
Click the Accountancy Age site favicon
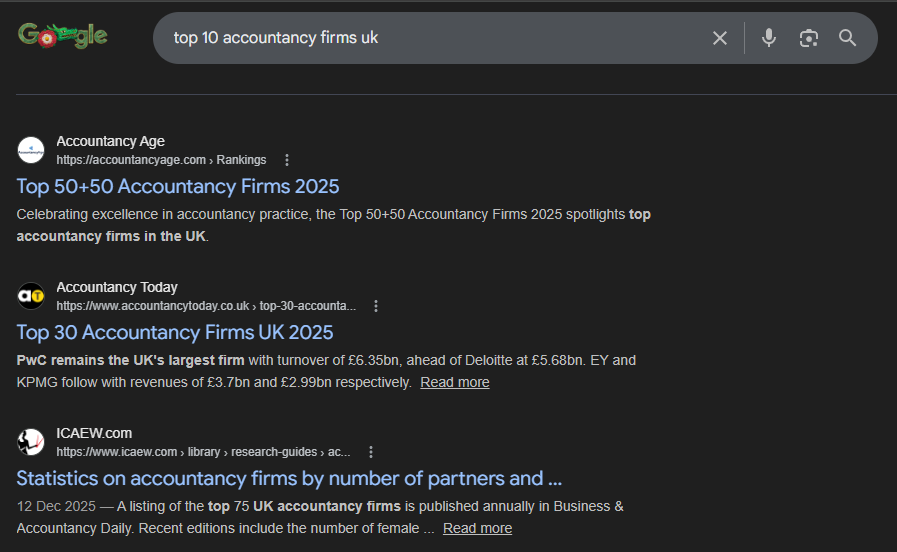[x=31, y=150]
